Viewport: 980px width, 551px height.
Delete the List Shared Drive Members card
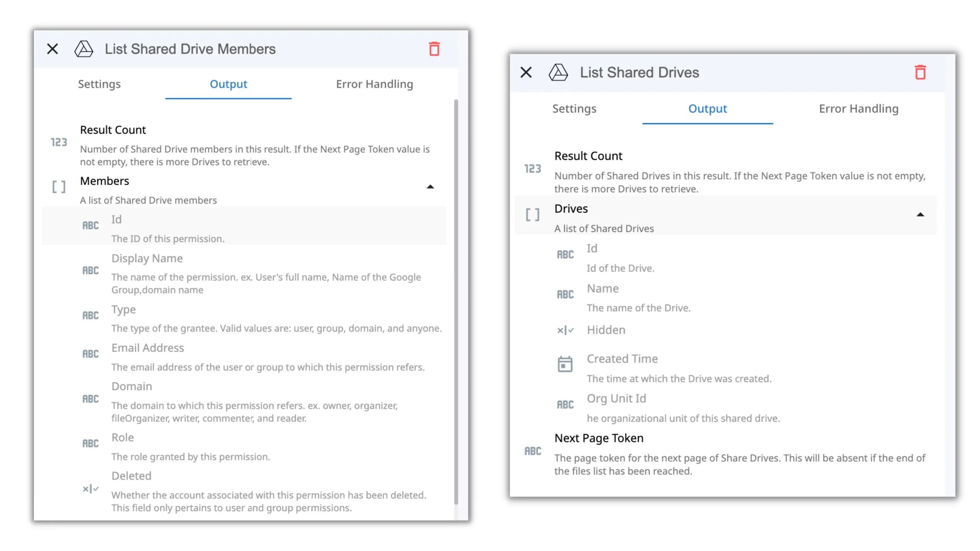tap(434, 49)
